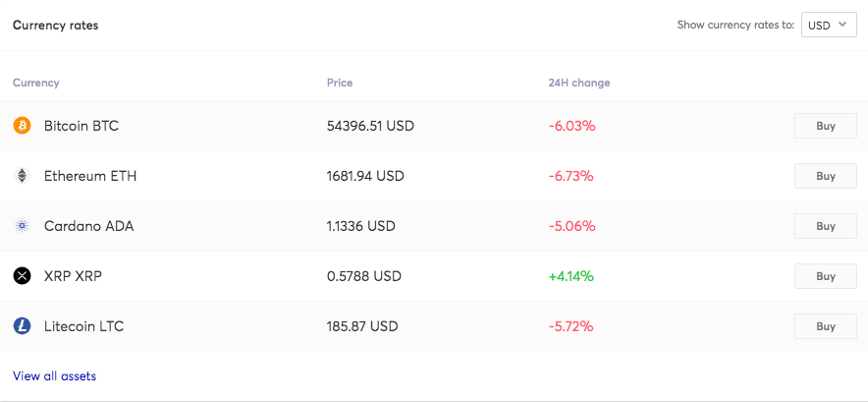Image resolution: width=868 pixels, height=402 pixels.
Task: Click the Currency rates section title
Action: click(55, 26)
